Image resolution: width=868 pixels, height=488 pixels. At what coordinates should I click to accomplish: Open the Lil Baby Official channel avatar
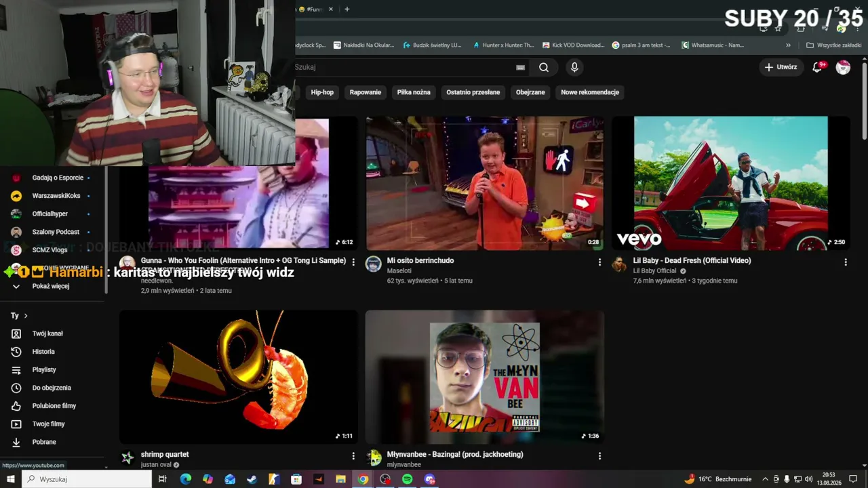tap(619, 264)
